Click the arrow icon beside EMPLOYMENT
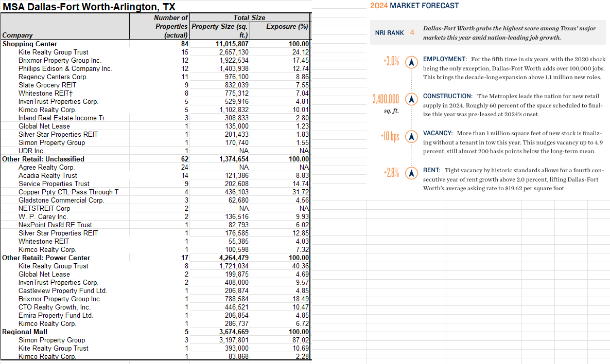 pyautogui.click(x=411, y=62)
